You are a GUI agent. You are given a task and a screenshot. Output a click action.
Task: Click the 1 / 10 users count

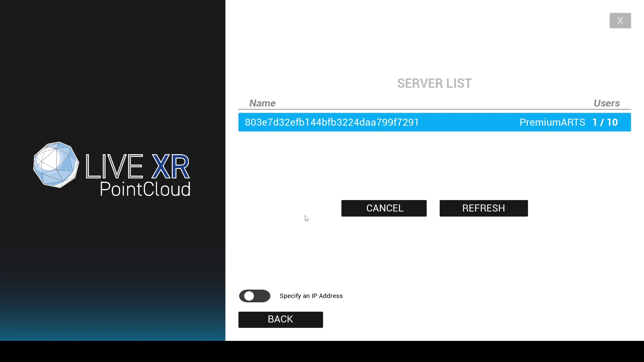click(605, 122)
